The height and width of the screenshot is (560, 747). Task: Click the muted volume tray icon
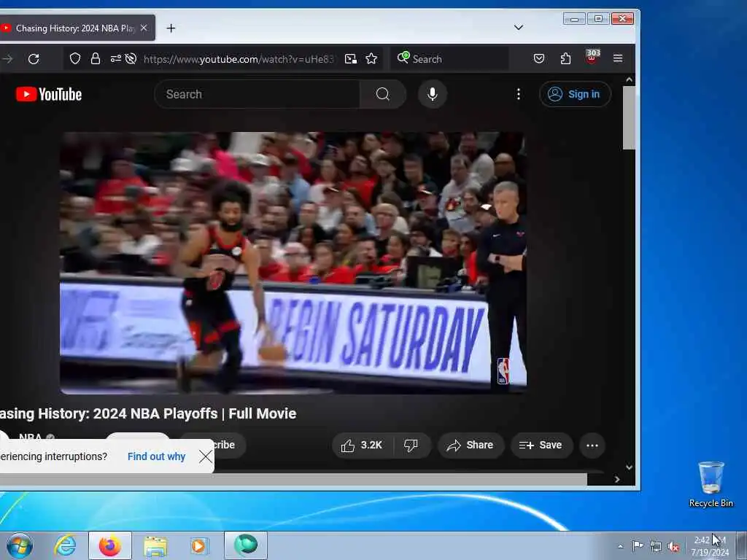[x=673, y=547]
